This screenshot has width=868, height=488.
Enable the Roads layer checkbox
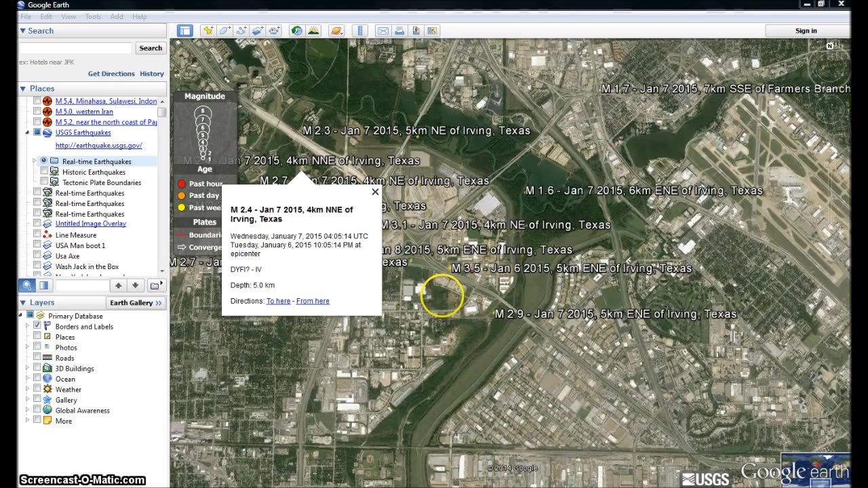click(37, 357)
